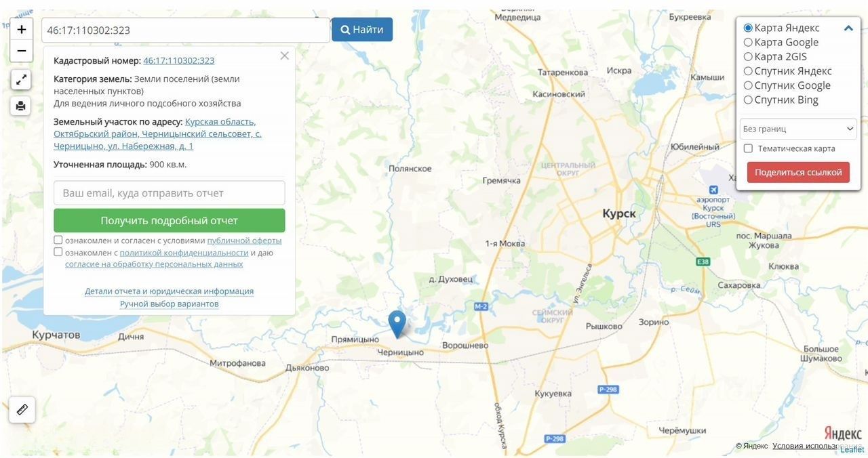Viewport: 868px width, 458px height.
Task: Toggle fullscreen map view icon
Action: [21, 79]
